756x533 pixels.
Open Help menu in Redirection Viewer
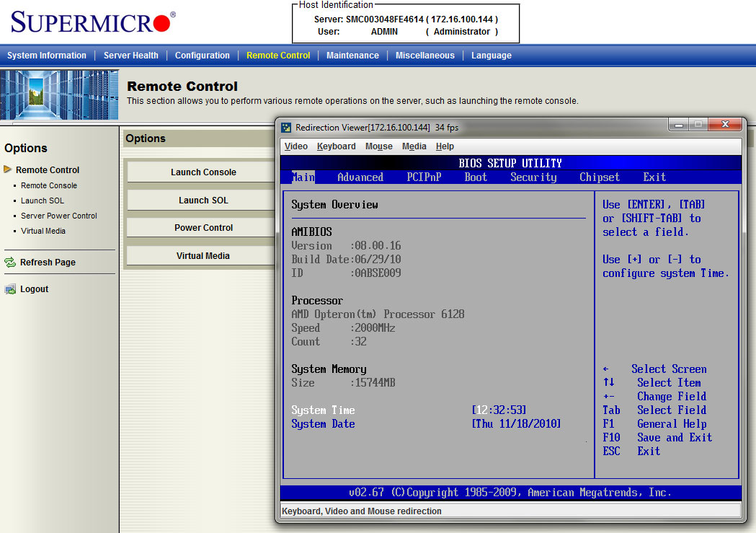445,146
